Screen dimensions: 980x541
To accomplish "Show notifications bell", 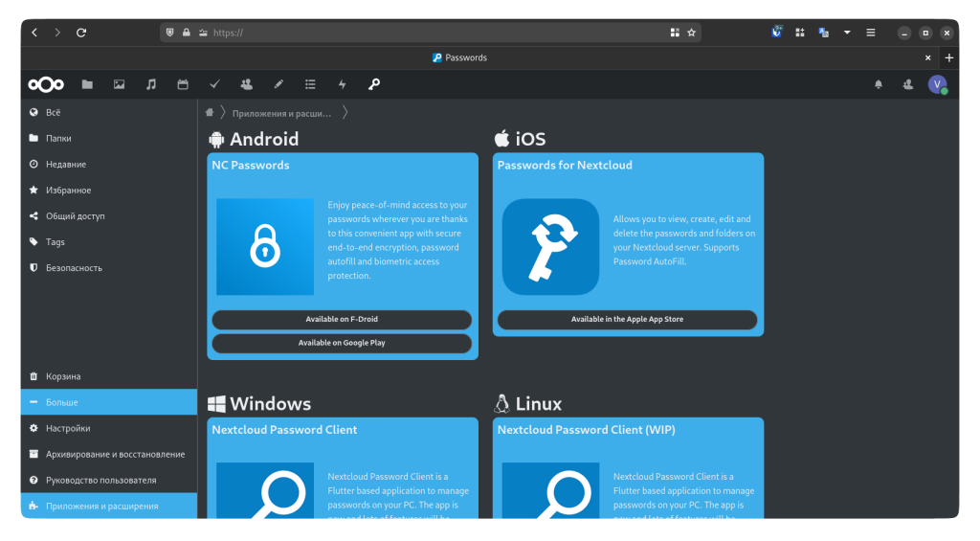I will [x=879, y=84].
